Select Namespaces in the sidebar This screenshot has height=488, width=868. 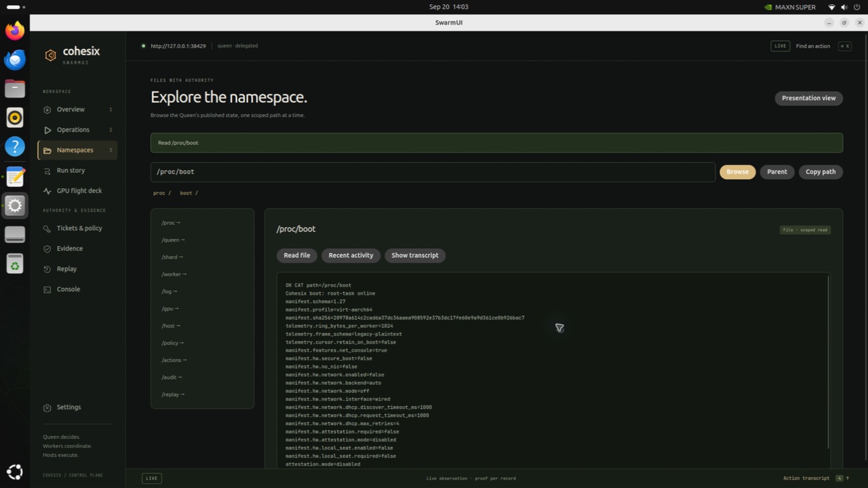[x=77, y=150]
